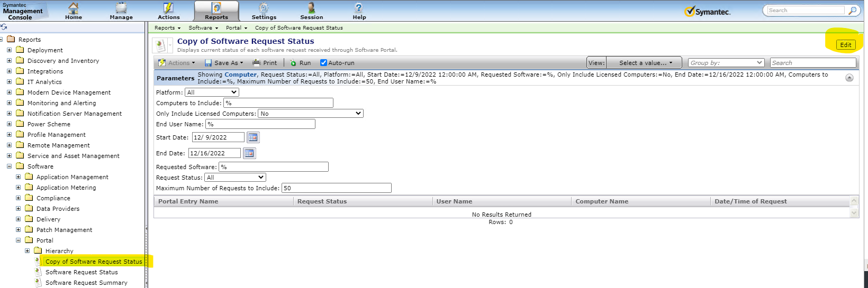Open Reports breadcrumb menu
Viewport: 868px width, 288px height.
[167, 28]
